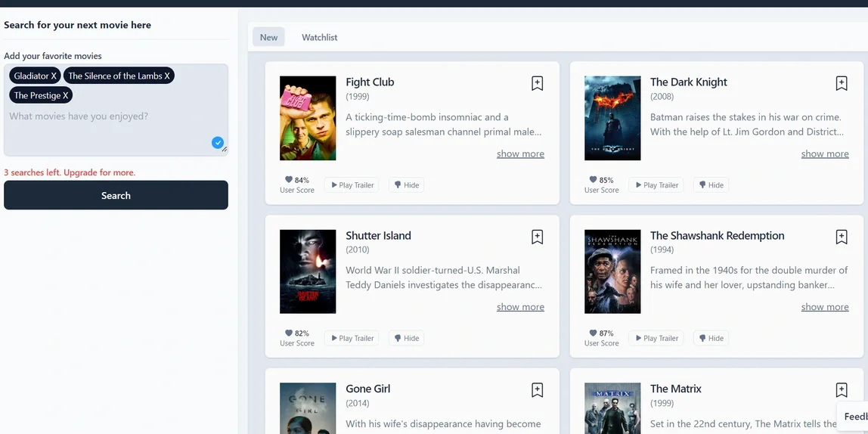Select the New tab
This screenshot has height=434, width=868.
tap(268, 37)
